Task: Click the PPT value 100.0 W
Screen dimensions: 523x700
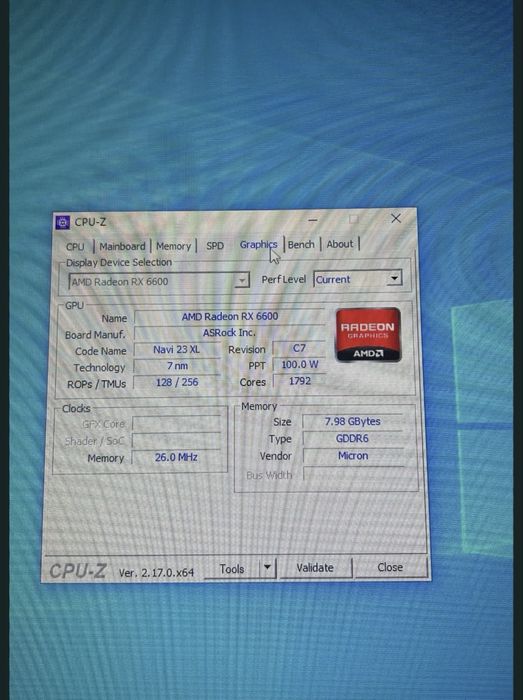Action: [299, 365]
